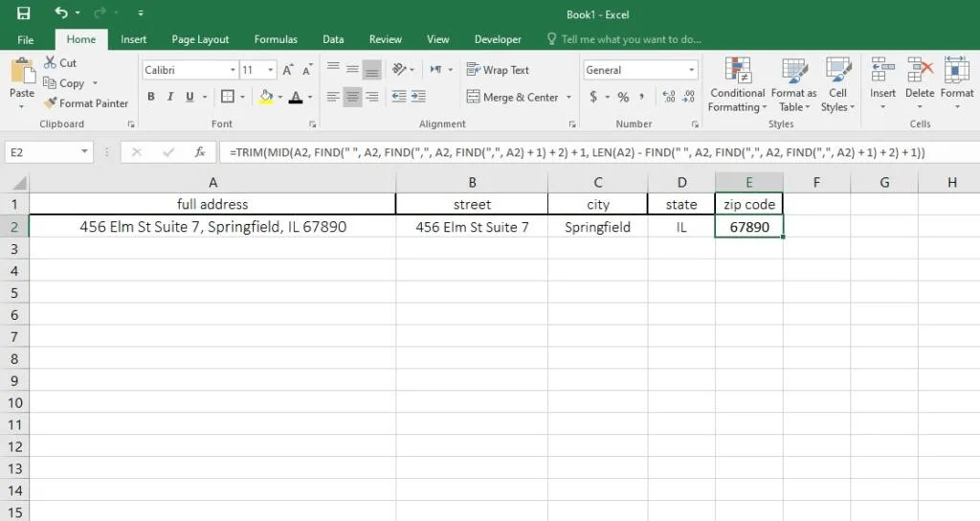980x521 pixels.
Task: Go to the Review tab
Action: click(x=385, y=39)
